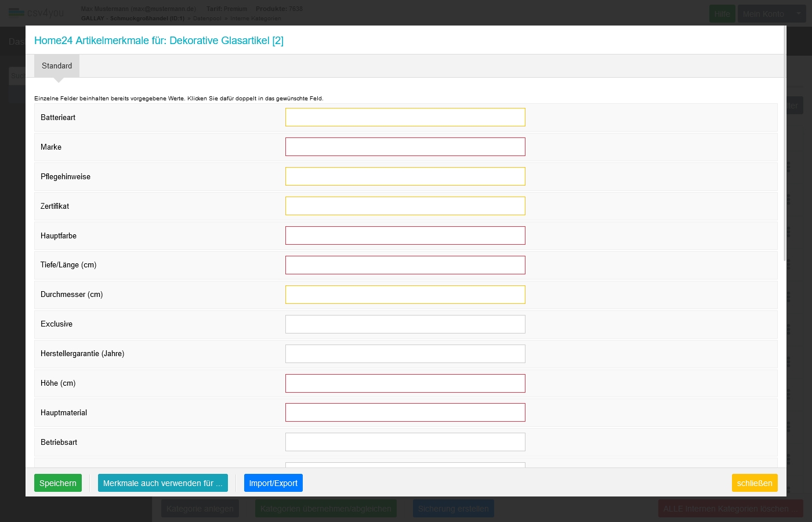Open the Mein Konto dropdown
The width and height of the screenshot is (812, 522).
click(771, 14)
